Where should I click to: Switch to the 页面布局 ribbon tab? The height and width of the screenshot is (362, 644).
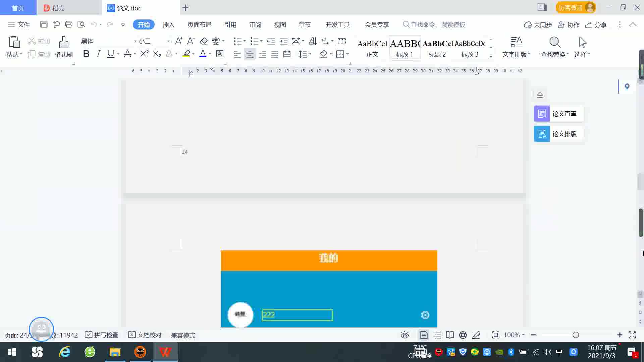click(x=199, y=25)
